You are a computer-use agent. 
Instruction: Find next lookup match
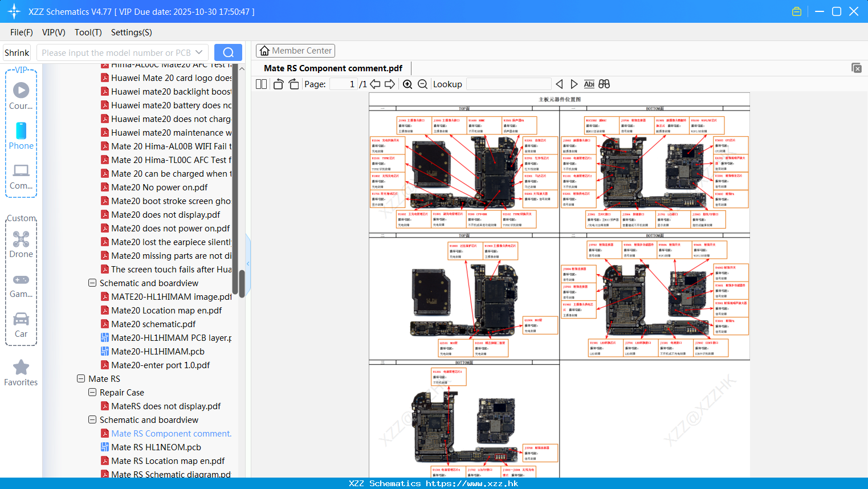tap(574, 84)
